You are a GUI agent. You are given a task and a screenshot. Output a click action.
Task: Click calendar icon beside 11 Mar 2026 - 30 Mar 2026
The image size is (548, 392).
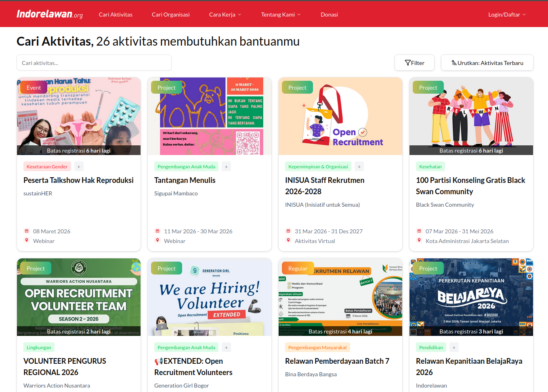coord(157,231)
